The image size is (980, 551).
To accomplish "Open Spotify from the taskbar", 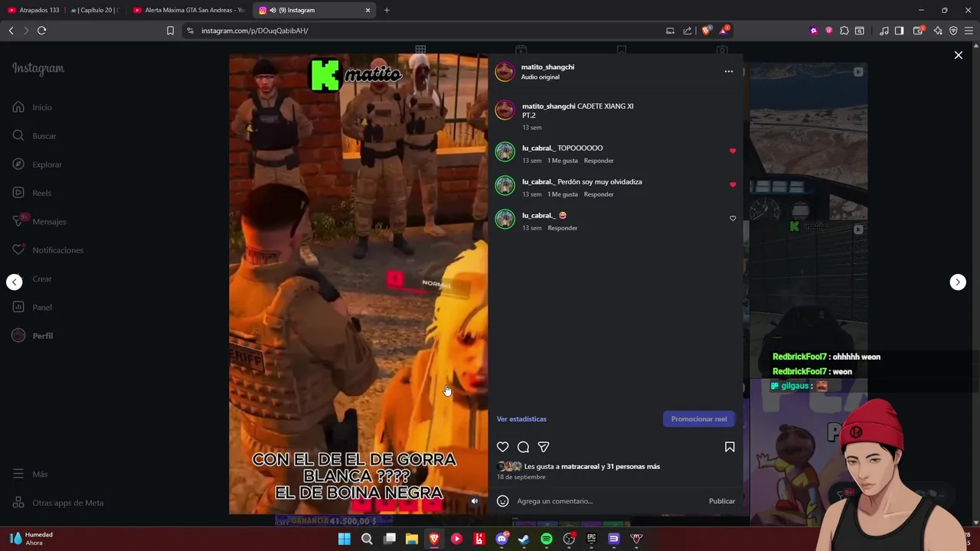I will click(546, 539).
